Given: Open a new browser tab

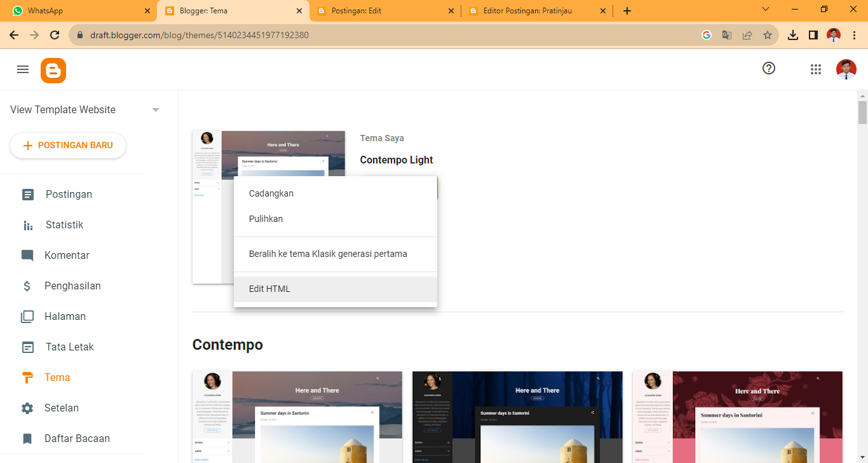Looking at the screenshot, I should click(x=627, y=11).
